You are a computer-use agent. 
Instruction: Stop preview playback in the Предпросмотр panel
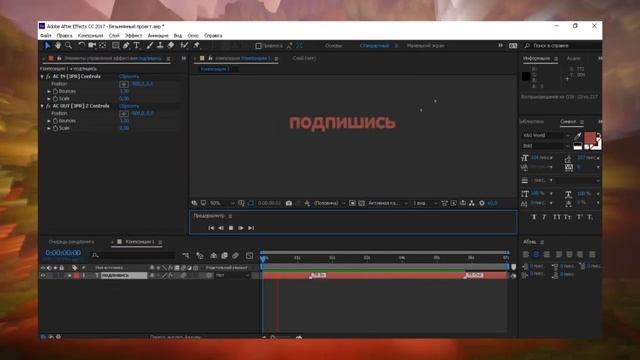point(231,228)
